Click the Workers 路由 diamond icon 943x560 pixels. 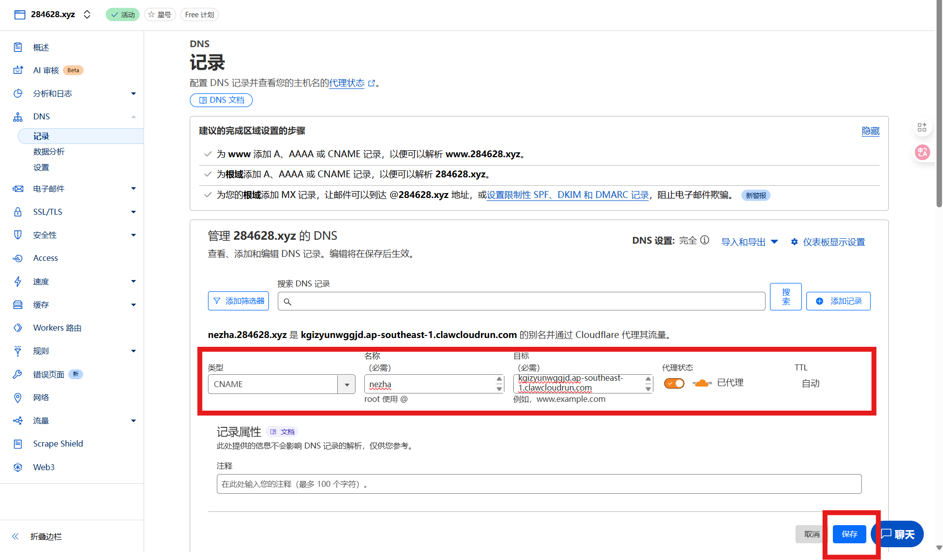[x=18, y=328]
